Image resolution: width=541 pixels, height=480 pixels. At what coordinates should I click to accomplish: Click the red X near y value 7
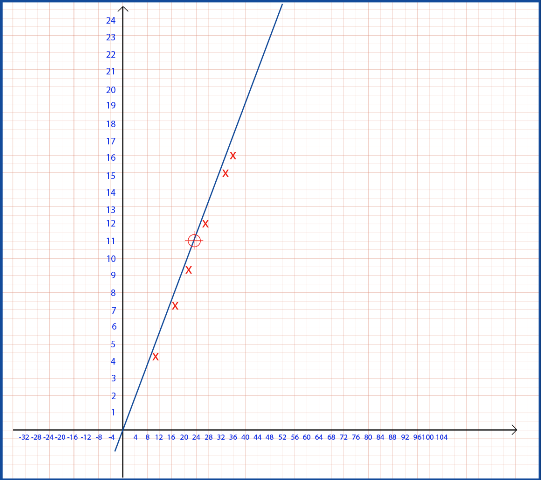coord(175,306)
